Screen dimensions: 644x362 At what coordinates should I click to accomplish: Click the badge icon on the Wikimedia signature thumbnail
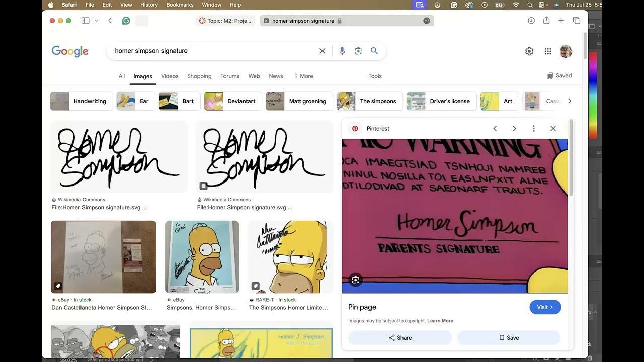203,186
